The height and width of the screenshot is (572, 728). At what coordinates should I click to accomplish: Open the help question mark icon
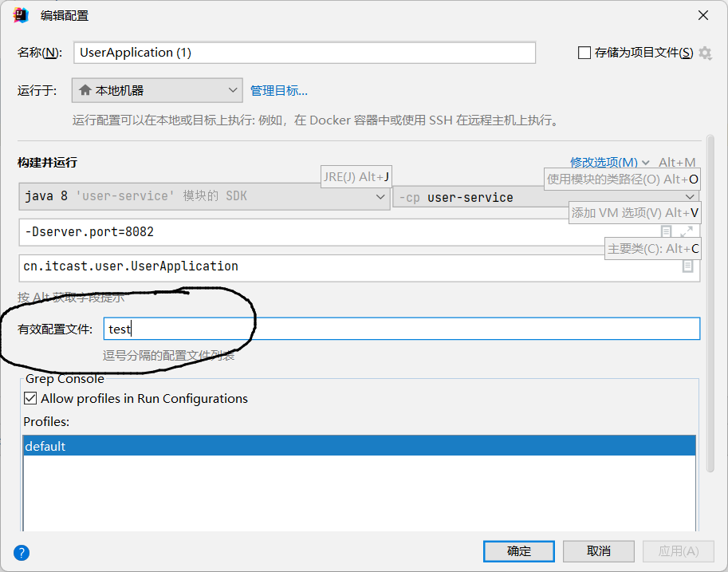(x=22, y=553)
